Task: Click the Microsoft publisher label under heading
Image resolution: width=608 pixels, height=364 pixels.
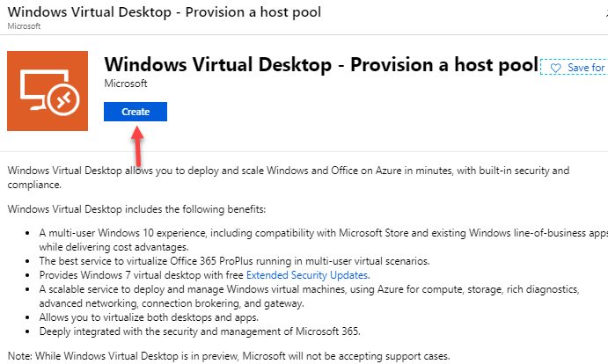Action: point(126,84)
